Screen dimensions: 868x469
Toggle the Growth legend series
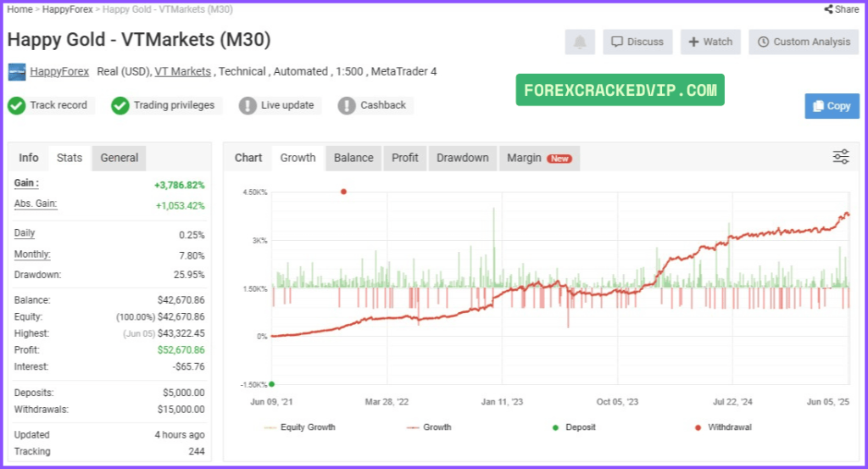click(429, 427)
